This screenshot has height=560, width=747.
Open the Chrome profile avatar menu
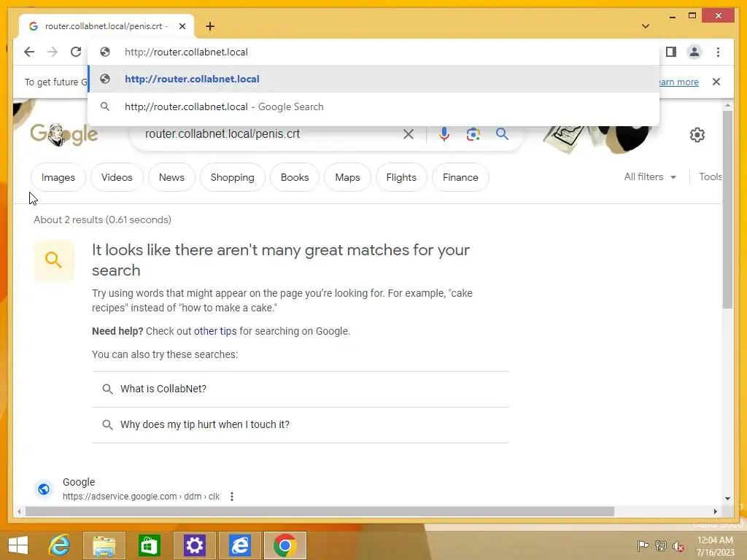(694, 52)
